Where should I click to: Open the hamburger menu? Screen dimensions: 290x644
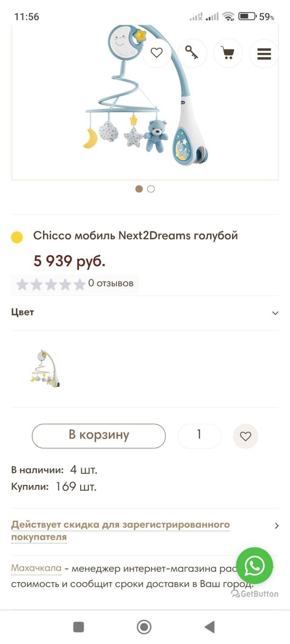pyautogui.click(x=264, y=53)
